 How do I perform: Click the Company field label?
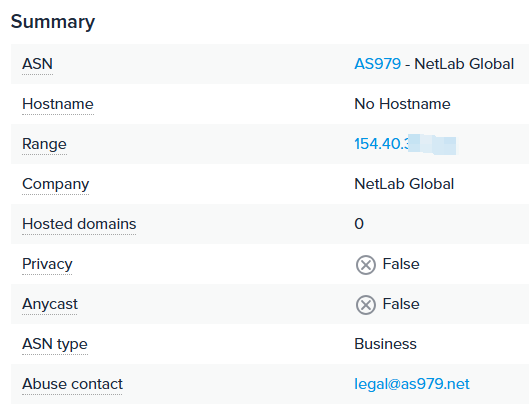click(x=56, y=184)
